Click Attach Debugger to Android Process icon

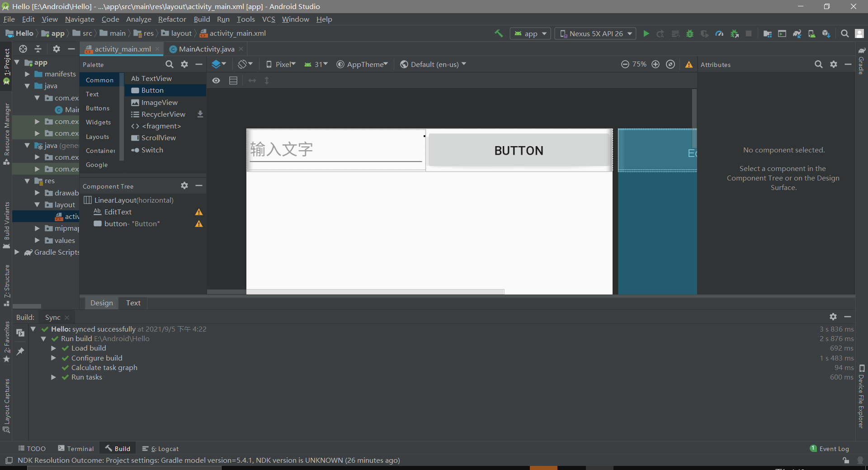pos(734,33)
